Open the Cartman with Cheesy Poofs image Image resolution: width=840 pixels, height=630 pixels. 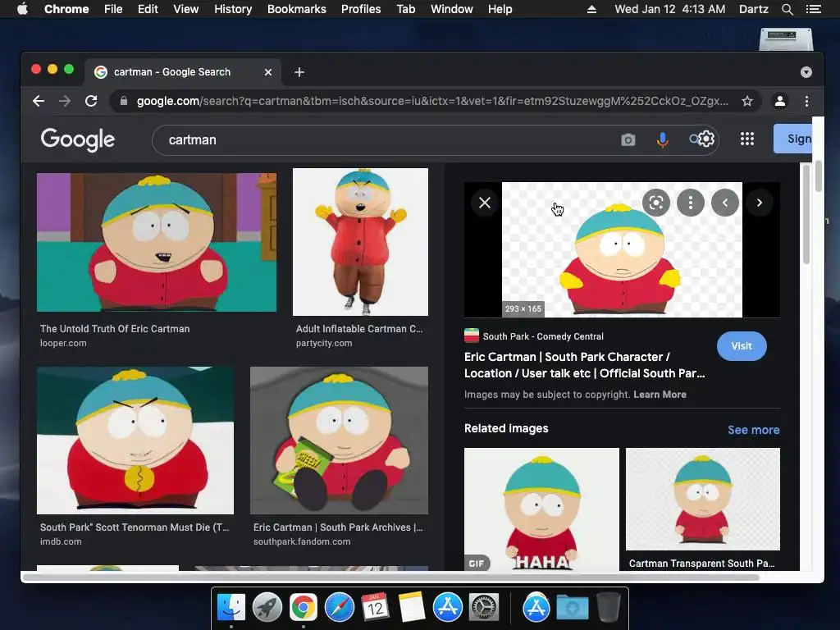point(339,441)
